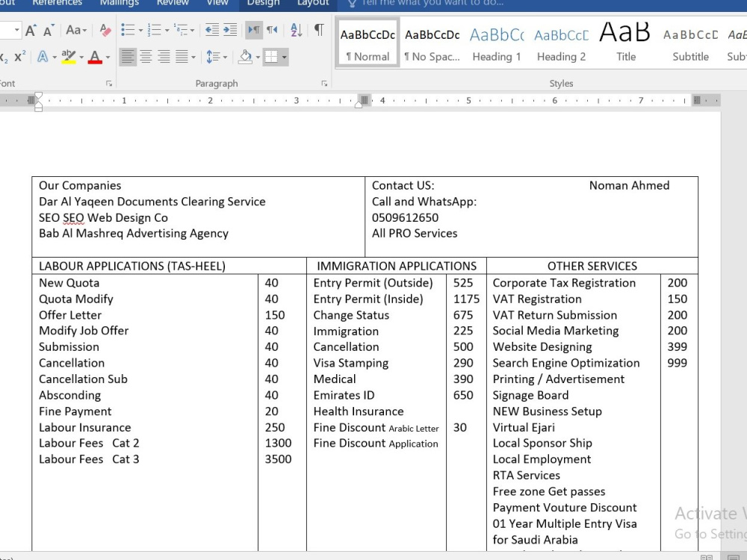Open Font dialog launcher
Screen dimensions: 747x560
[109, 84]
